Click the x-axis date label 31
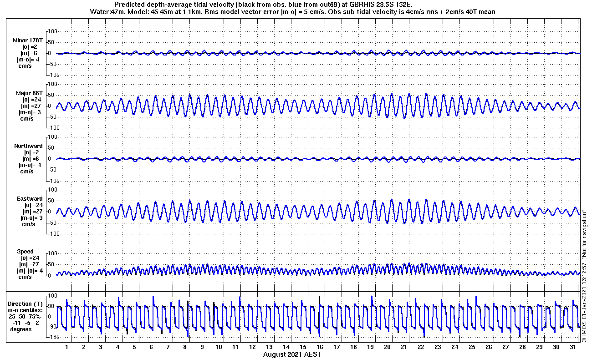The width and height of the screenshot is (592, 364). 573,347
